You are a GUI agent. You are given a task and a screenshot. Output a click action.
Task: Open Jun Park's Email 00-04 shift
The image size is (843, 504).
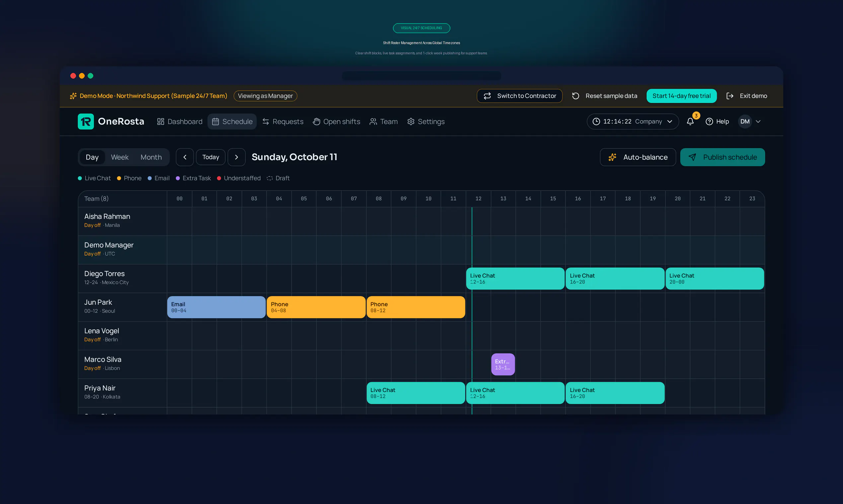point(216,307)
